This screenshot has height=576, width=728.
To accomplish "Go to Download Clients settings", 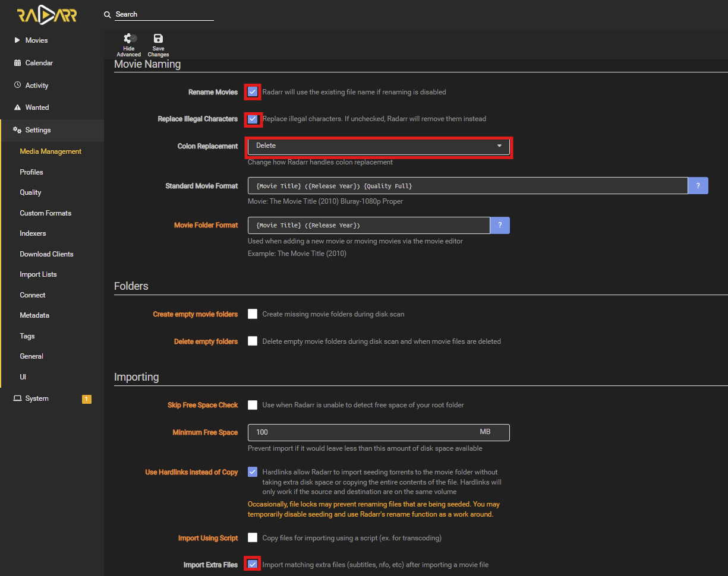I will click(46, 254).
